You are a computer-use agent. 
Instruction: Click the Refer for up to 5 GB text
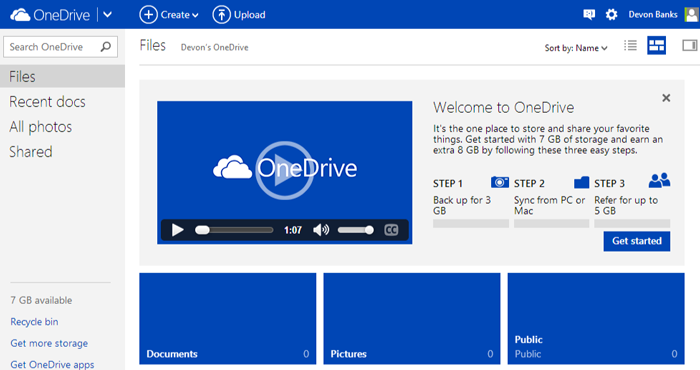point(626,205)
